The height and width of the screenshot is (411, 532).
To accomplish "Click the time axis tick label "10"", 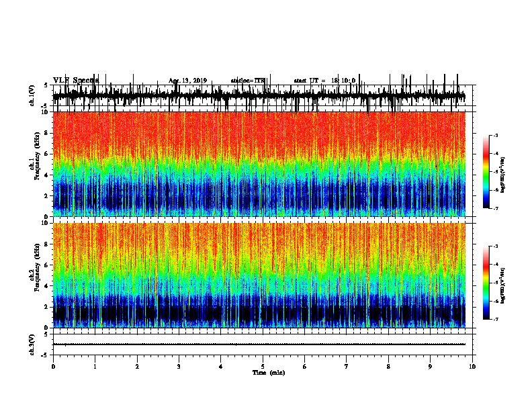I will click(472, 367).
